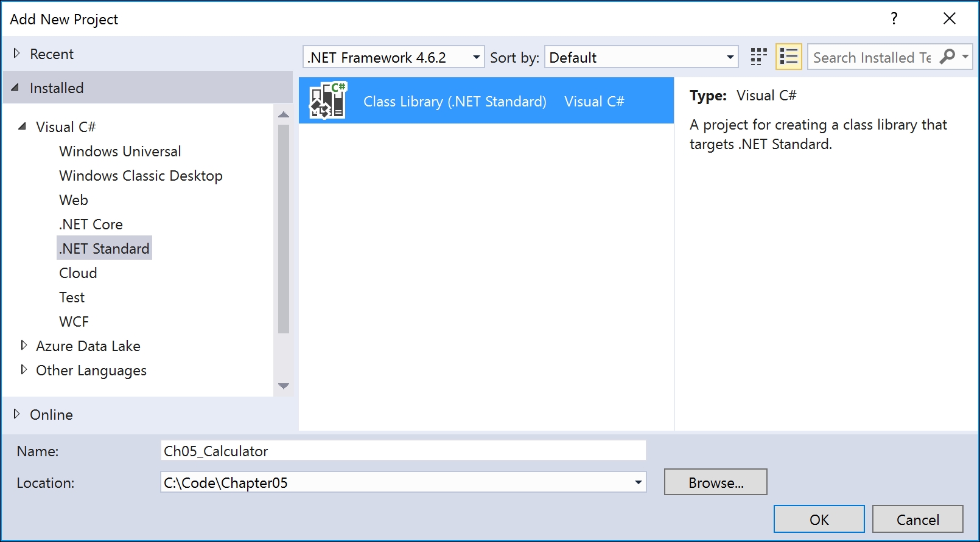
Task: Expand the Online section
Action: (16, 414)
